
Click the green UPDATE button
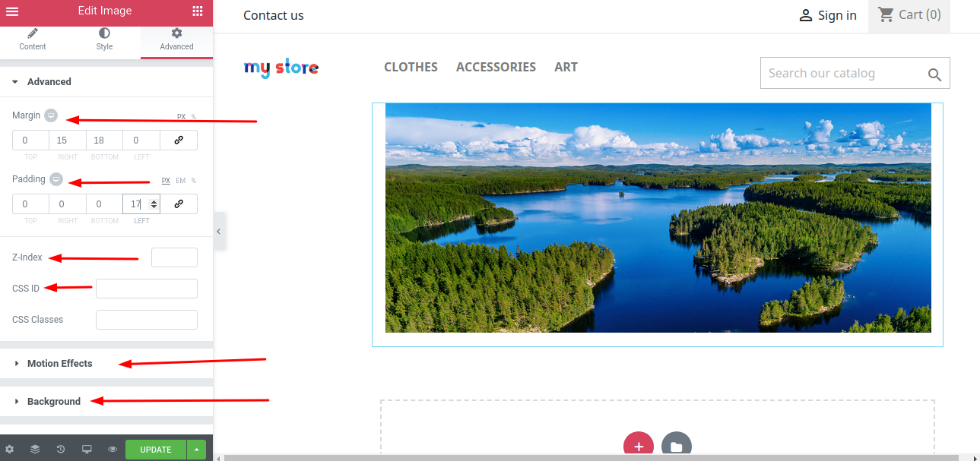(x=156, y=450)
